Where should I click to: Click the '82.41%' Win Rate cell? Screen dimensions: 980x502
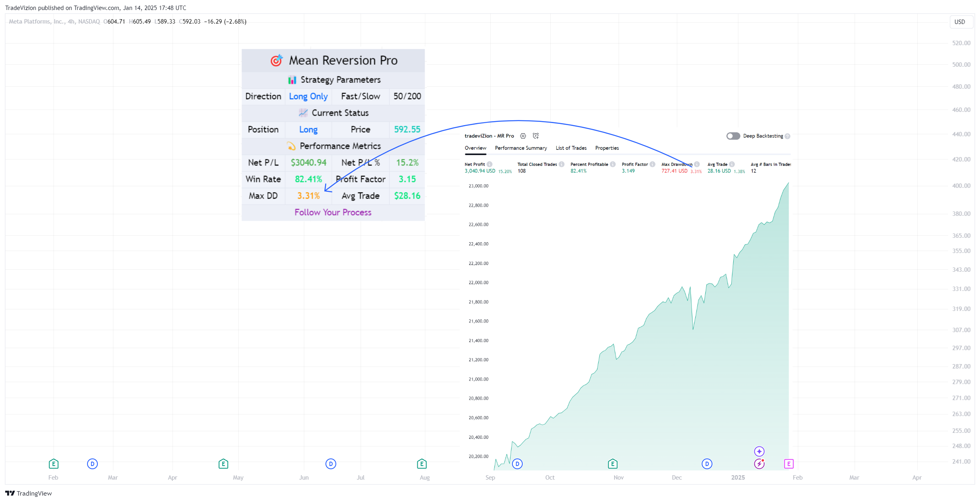pyautogui.click(x=308, y=179)
